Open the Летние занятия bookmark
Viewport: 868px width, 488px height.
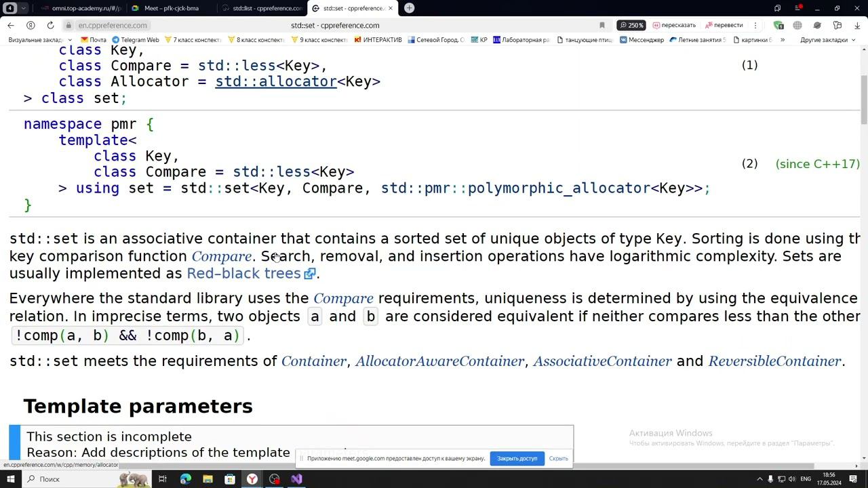(x=697, y=40)
